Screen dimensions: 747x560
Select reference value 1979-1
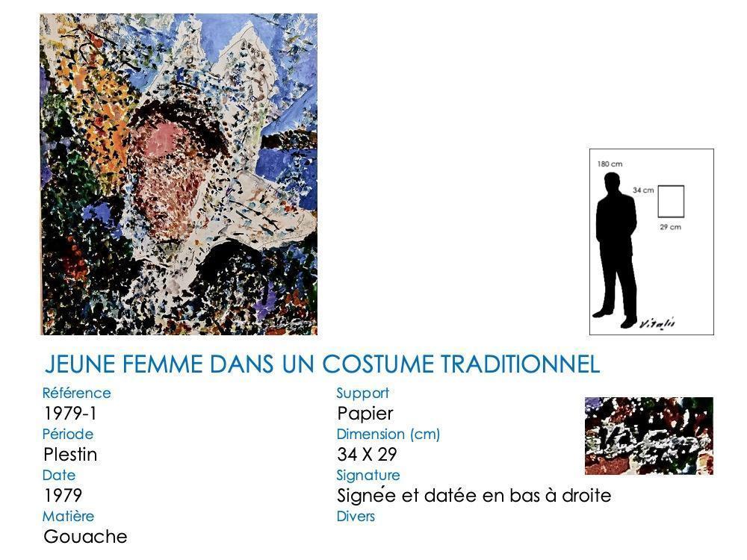pyautogui.click(x=70, y=414)
